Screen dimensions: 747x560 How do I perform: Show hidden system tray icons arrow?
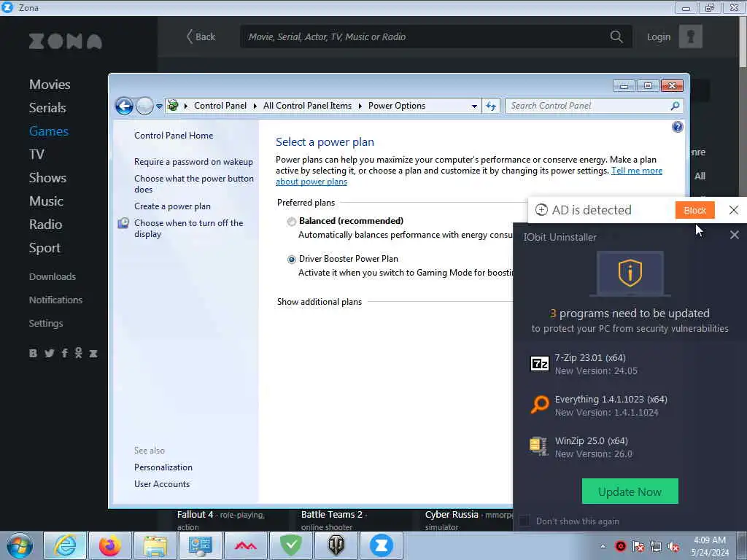[x=603, y=546]
